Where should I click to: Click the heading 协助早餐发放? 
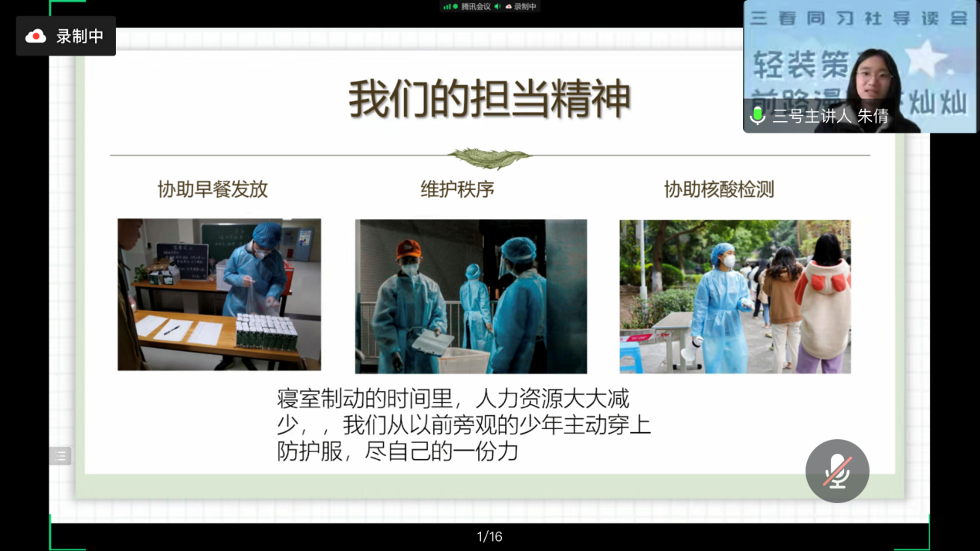coord(213,189)
